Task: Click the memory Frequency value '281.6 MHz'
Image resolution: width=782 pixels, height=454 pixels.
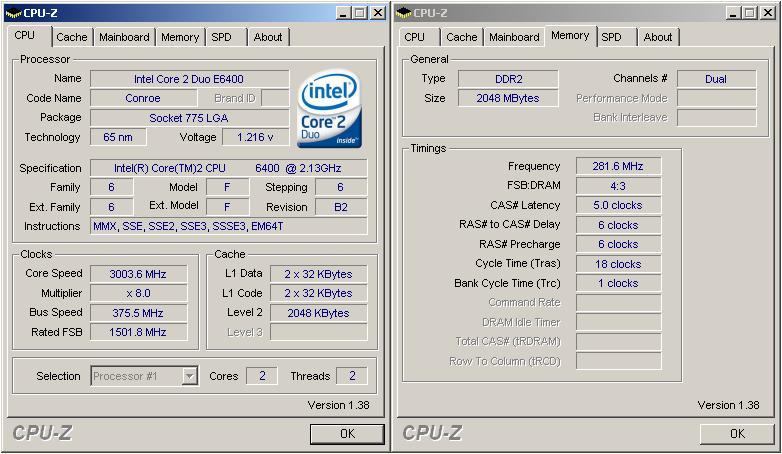Action: coord(618,166)
